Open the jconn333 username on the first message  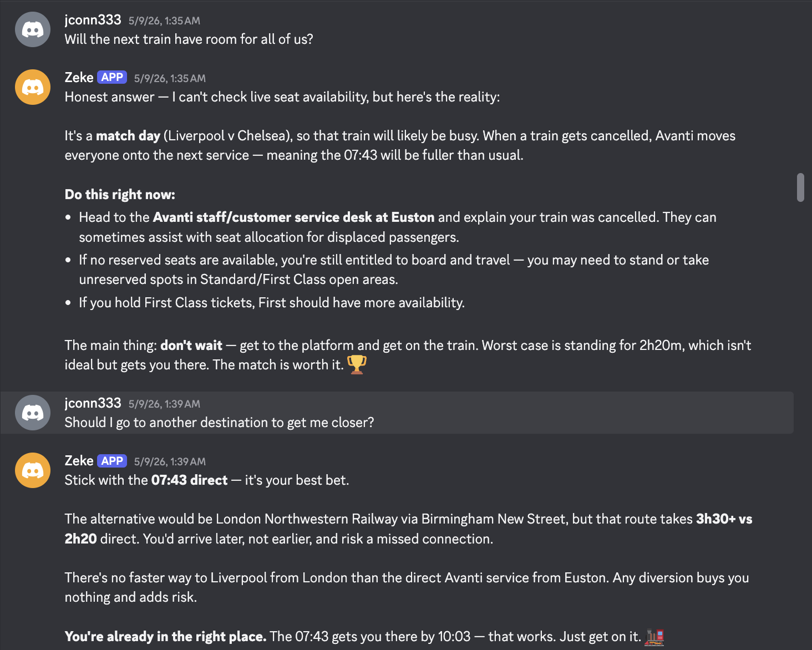(93, 20)
